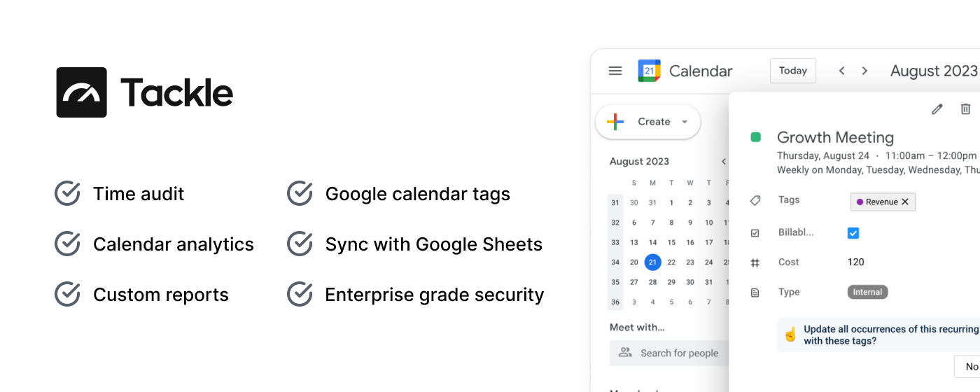Screen dimensions: 980x392
Task: Edit the Growth Meeting event with the pencil icon
Action: tap(937, 109)
